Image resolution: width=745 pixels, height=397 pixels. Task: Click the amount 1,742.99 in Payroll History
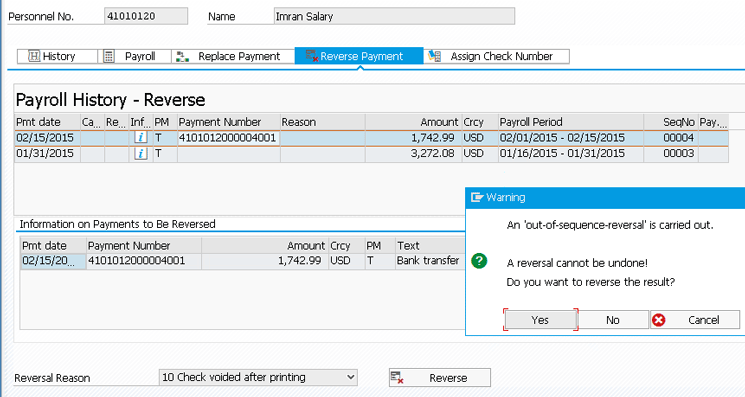(413, 138)
